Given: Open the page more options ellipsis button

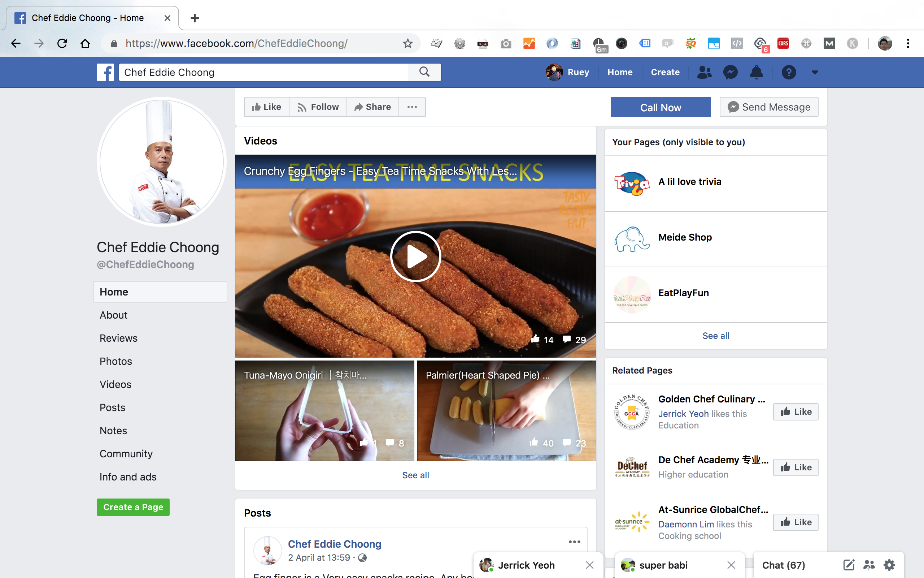Looking at the screenshot, I should [412, 107].
